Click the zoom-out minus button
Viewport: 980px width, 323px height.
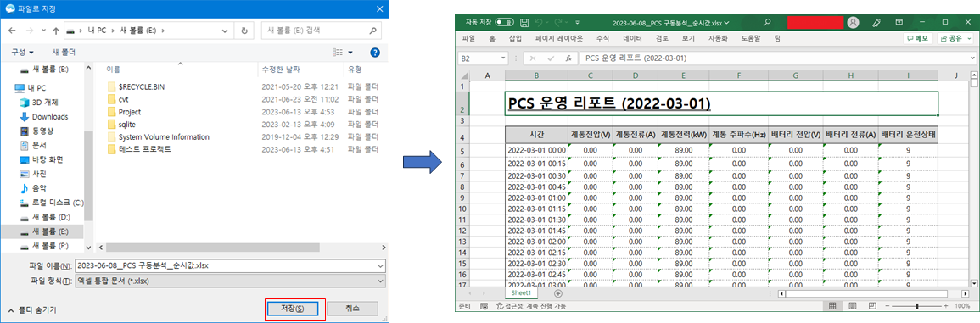(x=888, y=306)
